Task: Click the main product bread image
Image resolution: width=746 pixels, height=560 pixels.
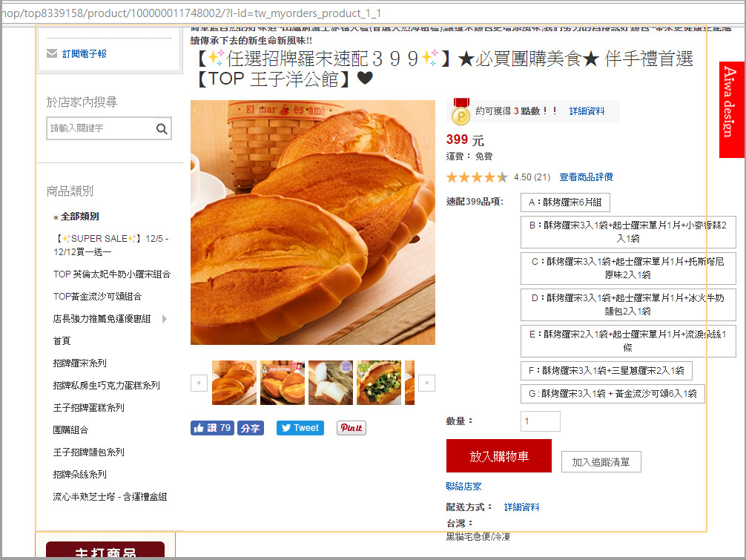Action: 313,223
